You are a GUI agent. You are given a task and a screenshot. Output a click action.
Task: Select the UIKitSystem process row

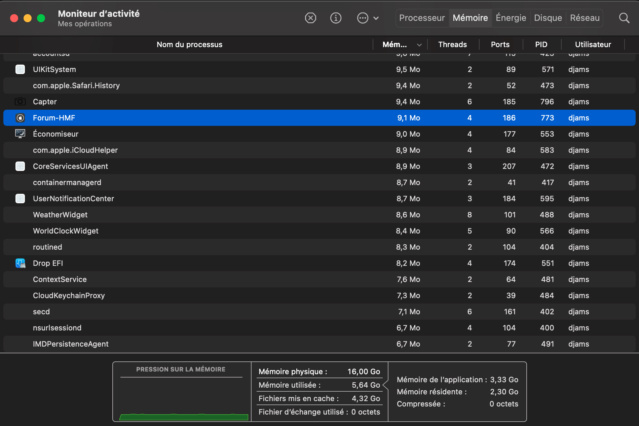click(x=319, y=69)
